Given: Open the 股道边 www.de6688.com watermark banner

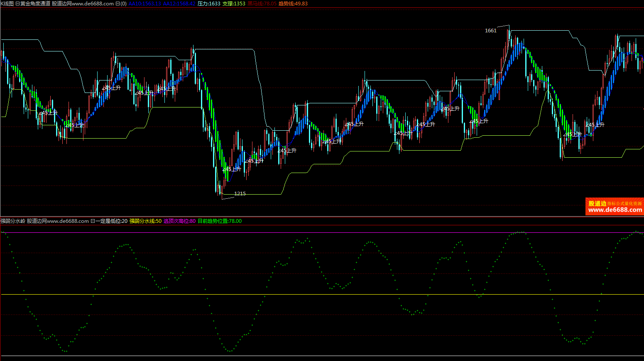Looking at the screenshot, I should tap(615, 207).
